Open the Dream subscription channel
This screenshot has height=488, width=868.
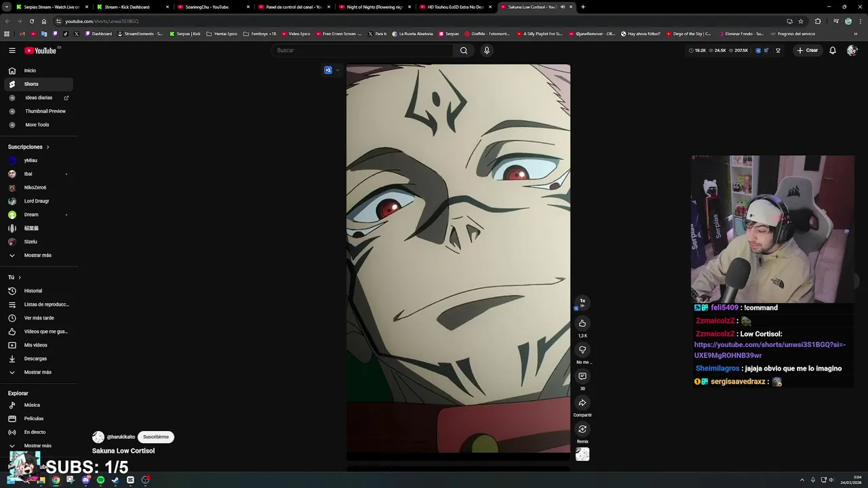(x=39, y=215)
